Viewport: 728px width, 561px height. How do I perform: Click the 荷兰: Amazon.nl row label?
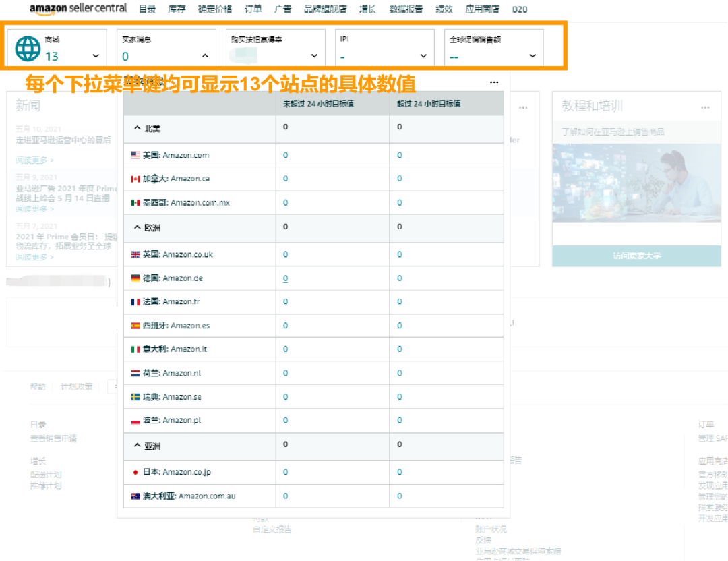coord(172,373)
